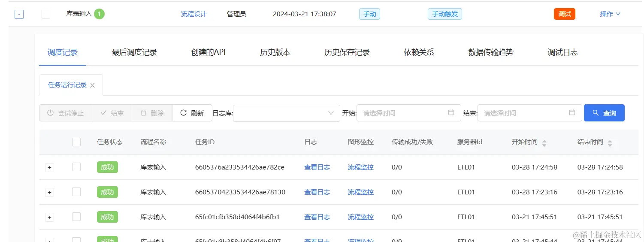This screenshot has width=644, height=242.
Task: Click the 手动触发 tag
Action: 445,14
